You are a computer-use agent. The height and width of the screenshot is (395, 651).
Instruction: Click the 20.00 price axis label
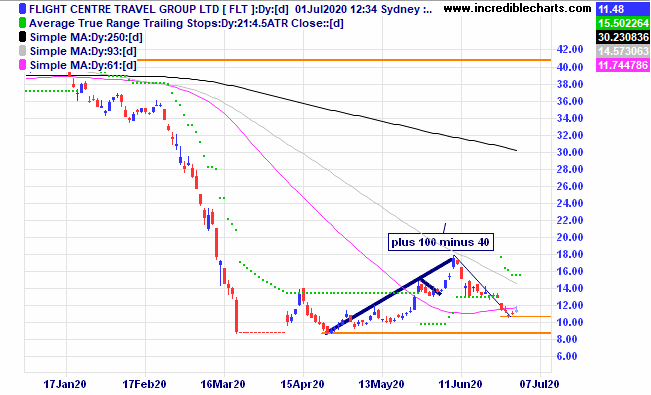click(570, 237)
